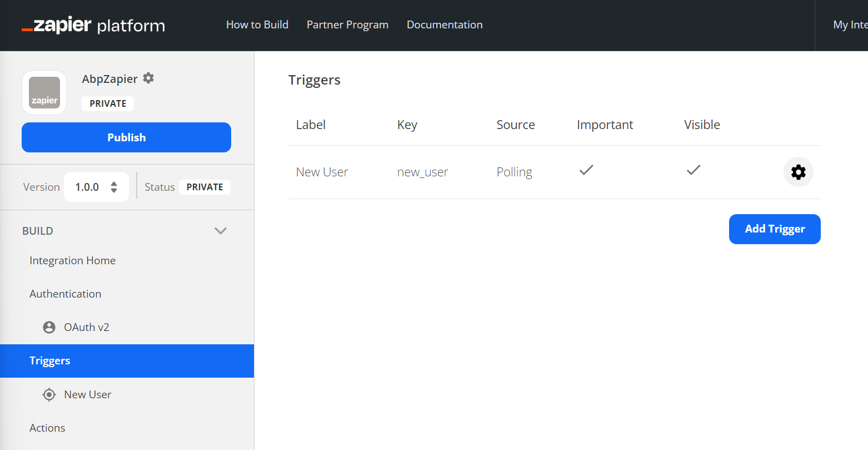Click the New User trigger target icon in sidebar
The height and width of the screenshot is (450, 868).
pos(49,394)
